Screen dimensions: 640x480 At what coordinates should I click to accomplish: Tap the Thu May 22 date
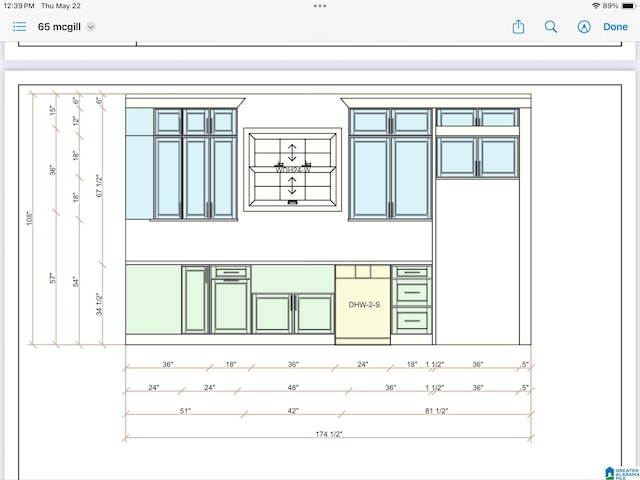(x=61, y=6)
